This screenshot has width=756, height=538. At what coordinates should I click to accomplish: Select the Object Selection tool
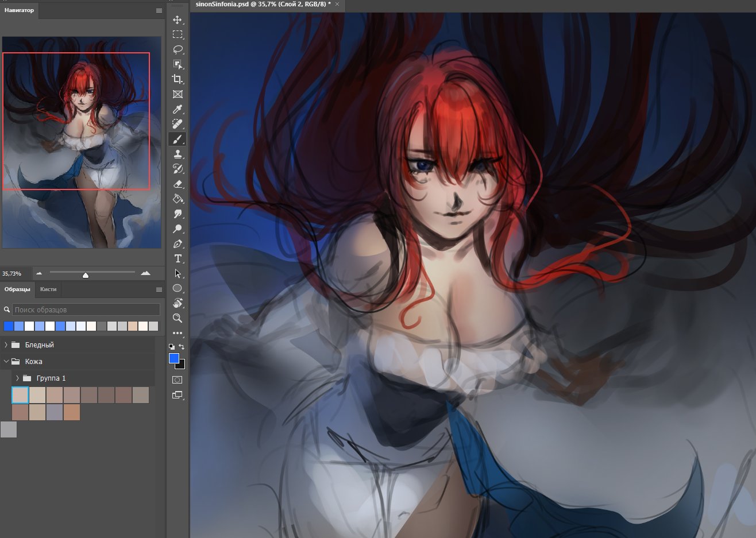178,64
